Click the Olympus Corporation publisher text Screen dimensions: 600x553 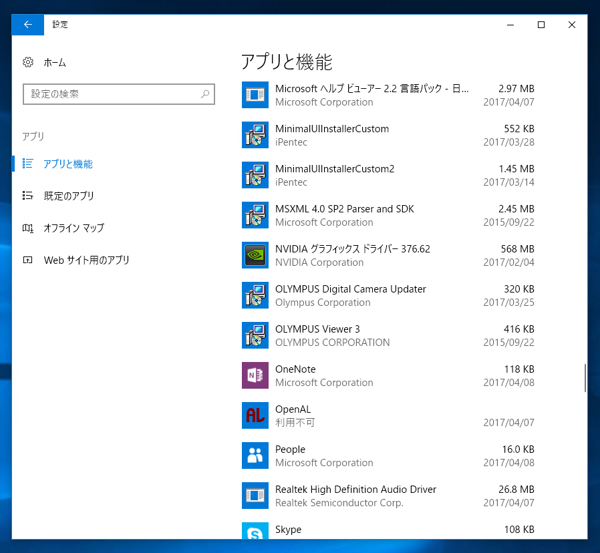tap(323, 303)
